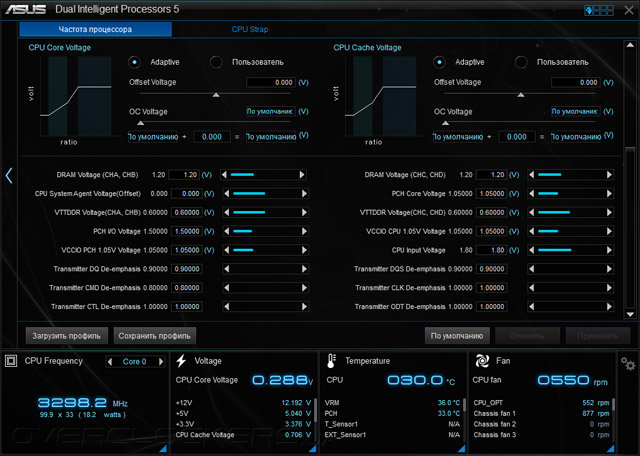Image resolution: width=640 pixels, height=456 pixels.
Task: Click CPU Core Voltage ratio graph
Action: [x=76, y=96]
